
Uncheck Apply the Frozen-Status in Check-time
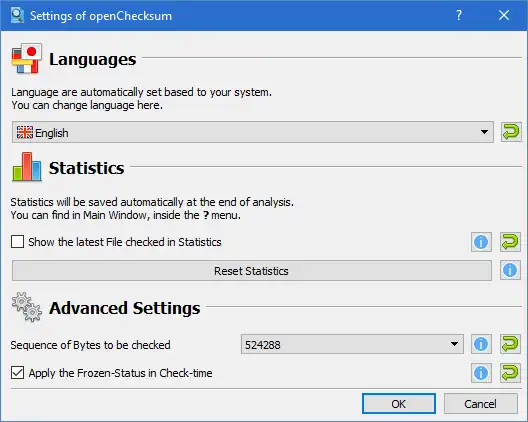click(18, 373)
